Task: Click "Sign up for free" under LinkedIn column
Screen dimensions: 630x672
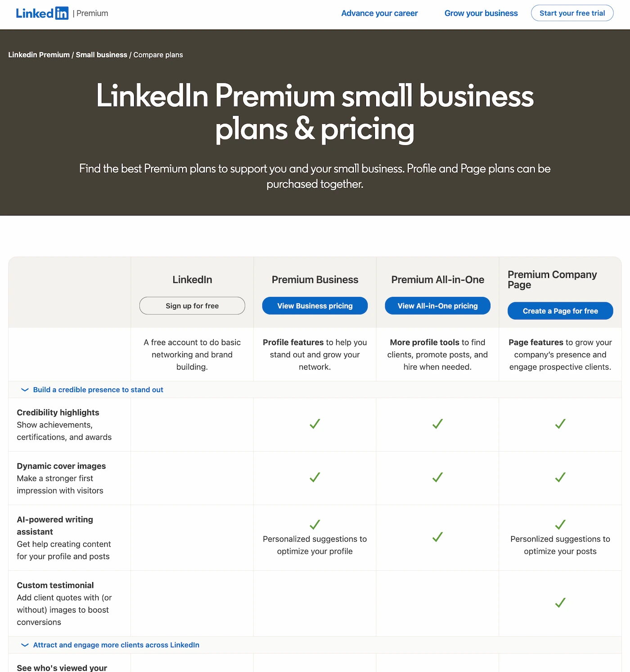Action: click(x=192, y=305)
